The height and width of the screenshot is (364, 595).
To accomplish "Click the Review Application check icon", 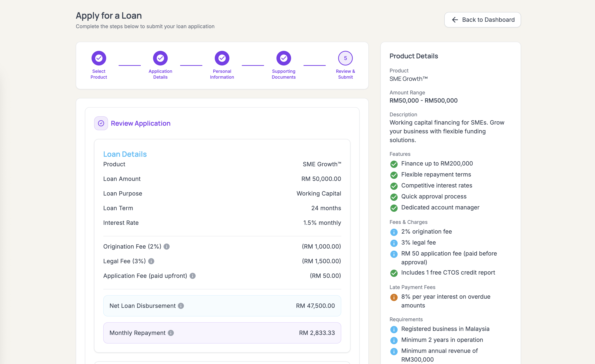I will pyautogui.click(x=101, y=123).
